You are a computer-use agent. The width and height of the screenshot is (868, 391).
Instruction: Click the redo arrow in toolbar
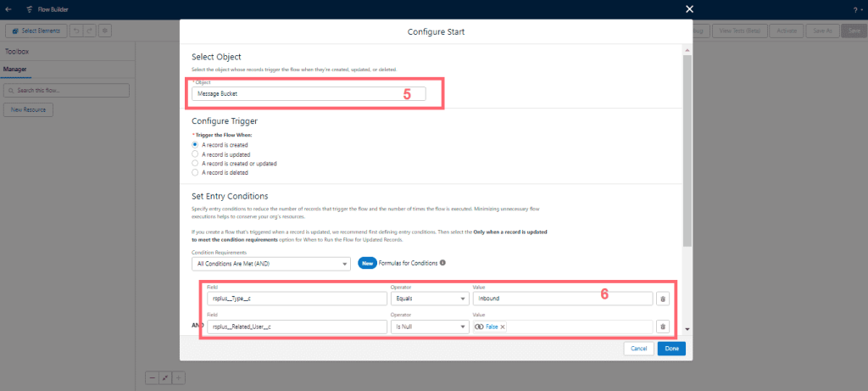pyautogui.click(x=90, y=31)
